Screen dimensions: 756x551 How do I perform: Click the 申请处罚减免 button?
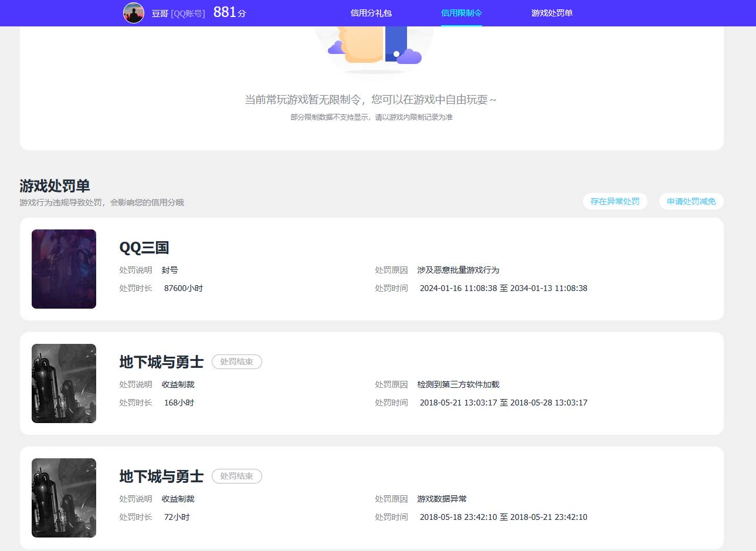coord(691,201)
